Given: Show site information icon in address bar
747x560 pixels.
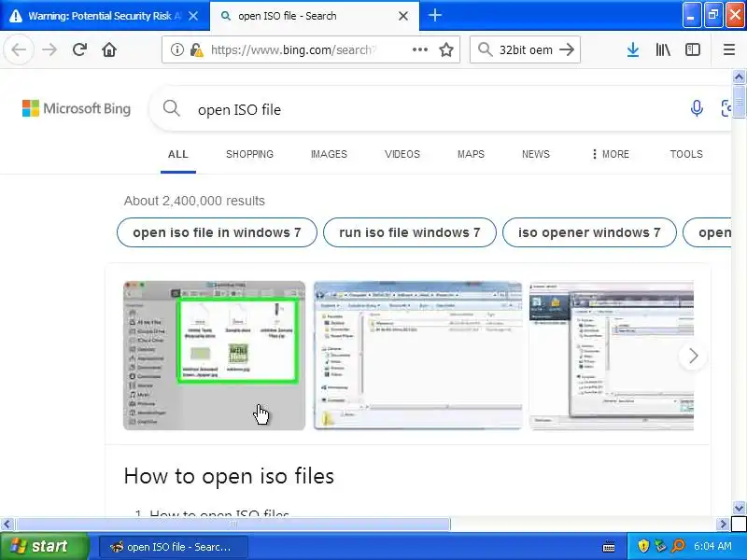Looking at the screenshot, I should point(177,49).
